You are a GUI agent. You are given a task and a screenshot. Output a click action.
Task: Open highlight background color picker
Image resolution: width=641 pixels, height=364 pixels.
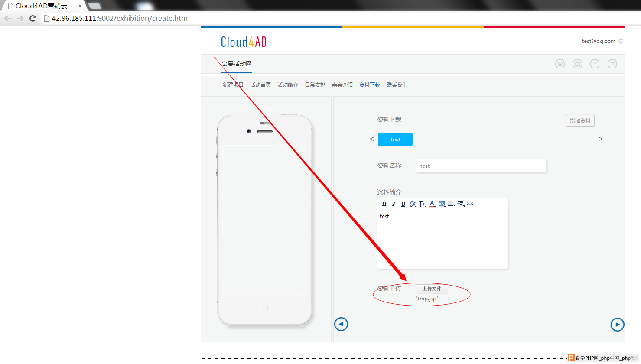442,204
